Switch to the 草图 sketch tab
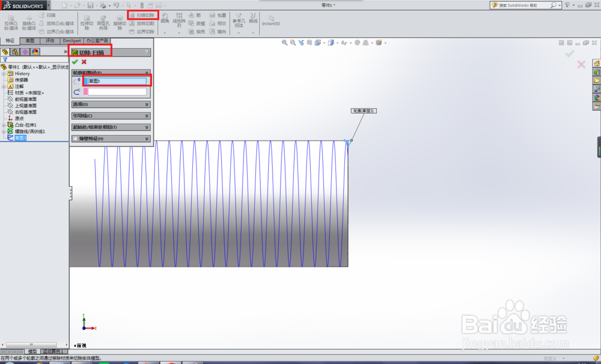Screen dimensions: 601x364 pos(30,41)
